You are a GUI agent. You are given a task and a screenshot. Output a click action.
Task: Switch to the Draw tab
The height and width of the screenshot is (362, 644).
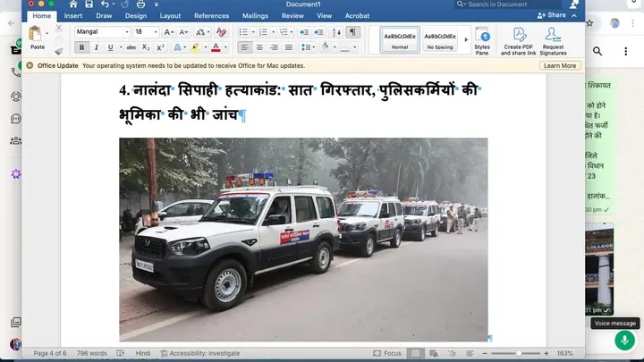tap(104, 15)
